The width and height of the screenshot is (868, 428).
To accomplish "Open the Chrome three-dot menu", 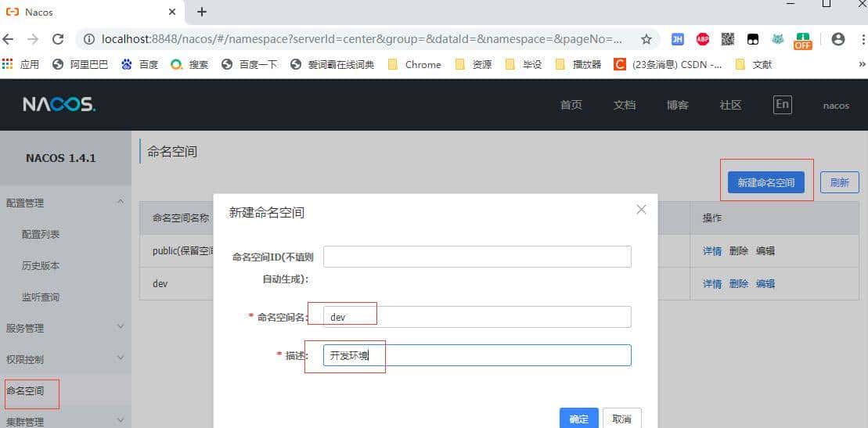I will click(x=863, y=39).
